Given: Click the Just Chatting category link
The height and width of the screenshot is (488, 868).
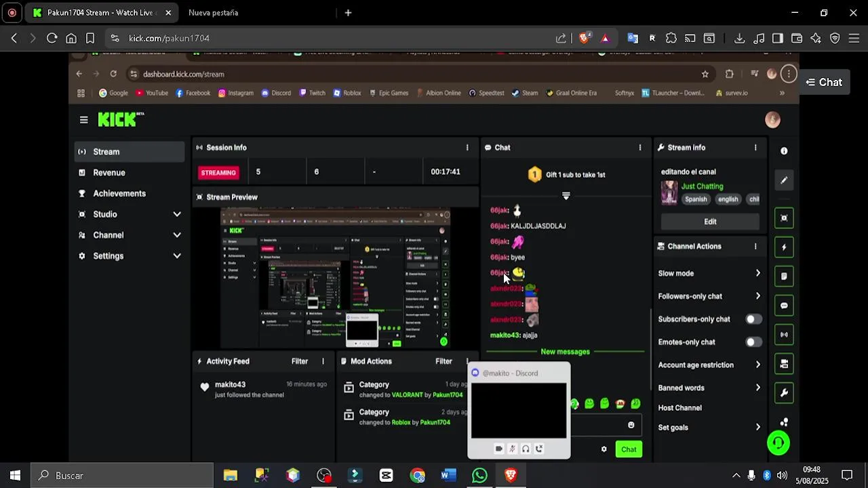Looking at the screenshot, I should coord(702,186).
